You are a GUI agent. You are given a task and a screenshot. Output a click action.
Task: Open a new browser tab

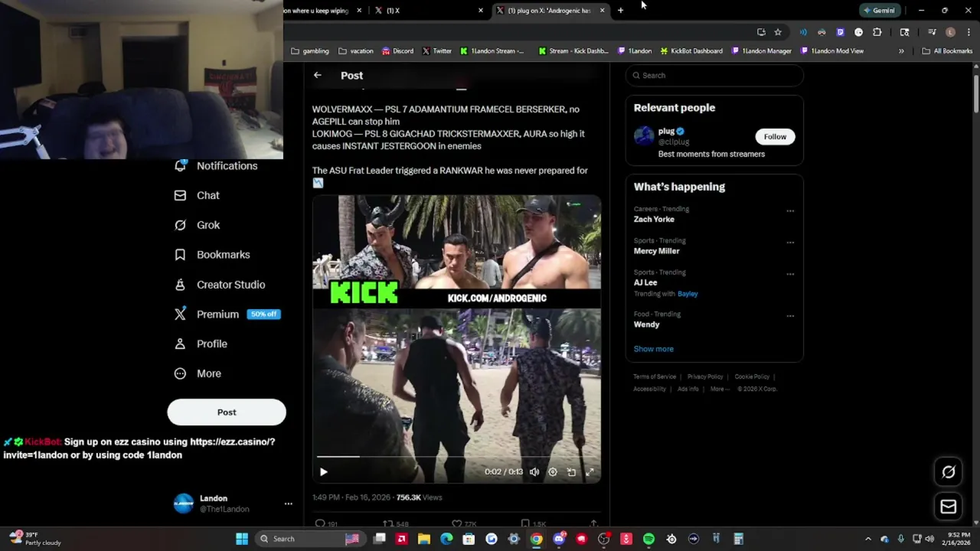620,11
